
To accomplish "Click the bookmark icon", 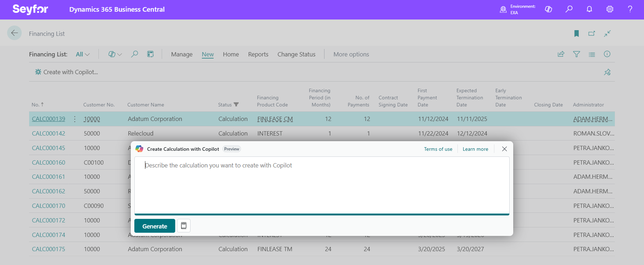I will pos(576,33).
